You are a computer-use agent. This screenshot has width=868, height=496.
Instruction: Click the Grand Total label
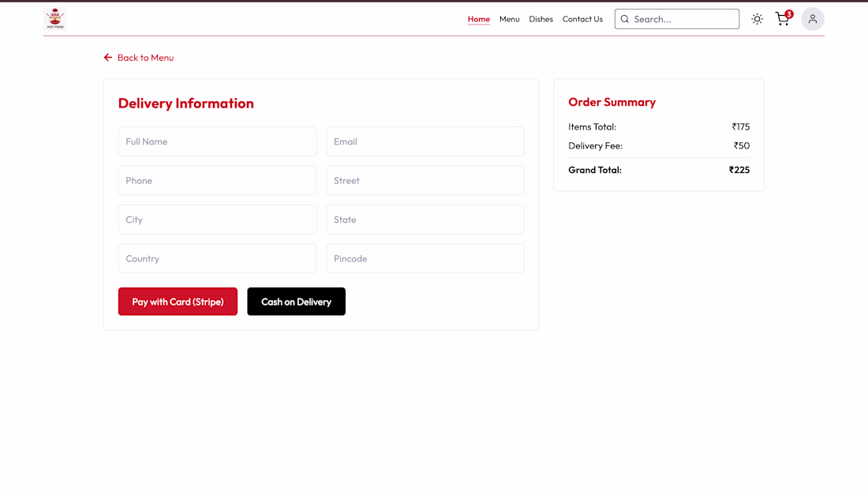pos(594,170)
